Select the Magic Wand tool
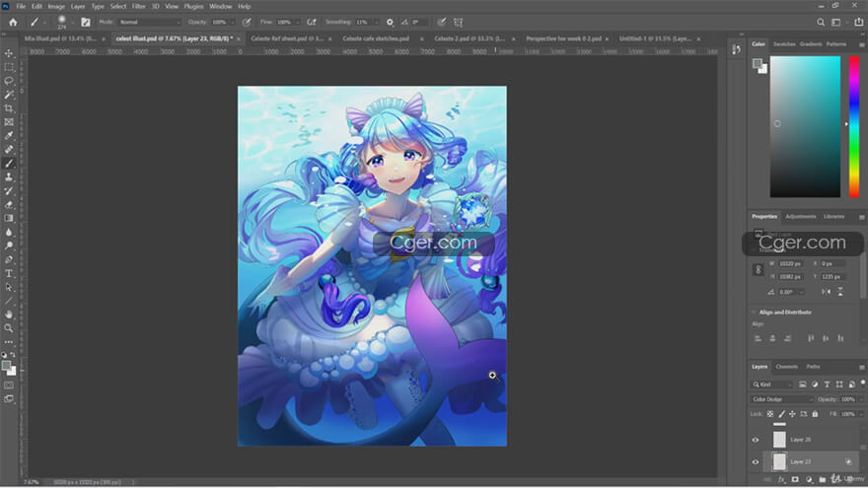The width and height of the screenshot is (868, 488). pos(9,95)
